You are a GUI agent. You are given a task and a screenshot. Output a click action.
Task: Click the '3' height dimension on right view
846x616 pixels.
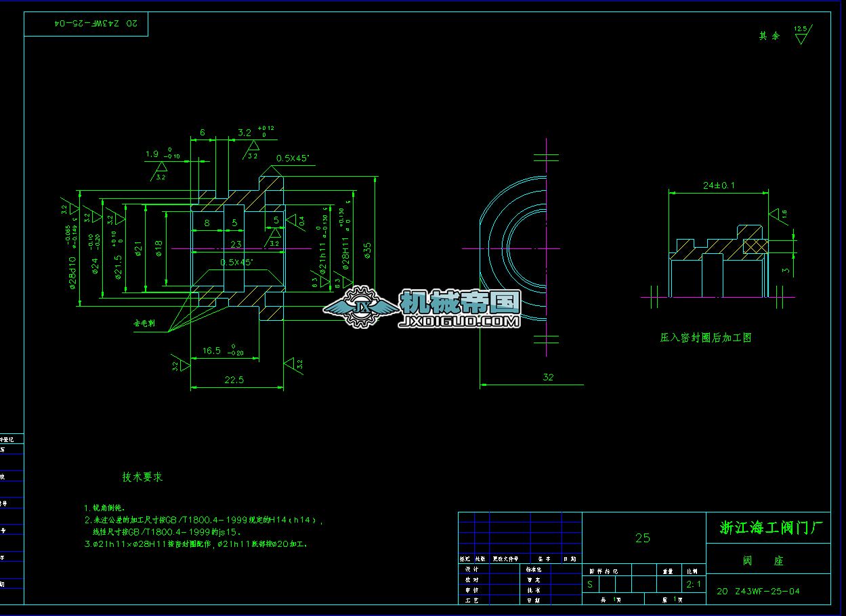click(x=784, y=269)
